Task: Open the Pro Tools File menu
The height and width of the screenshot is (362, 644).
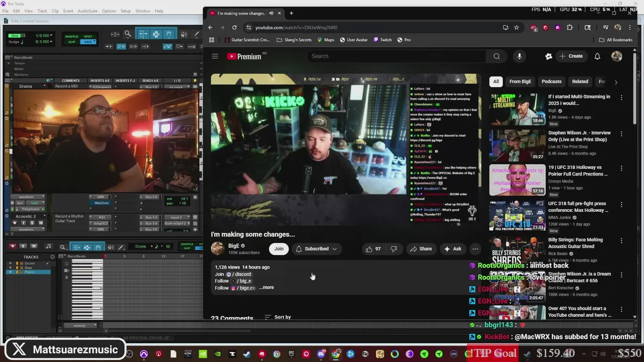Action: [5, 11]
